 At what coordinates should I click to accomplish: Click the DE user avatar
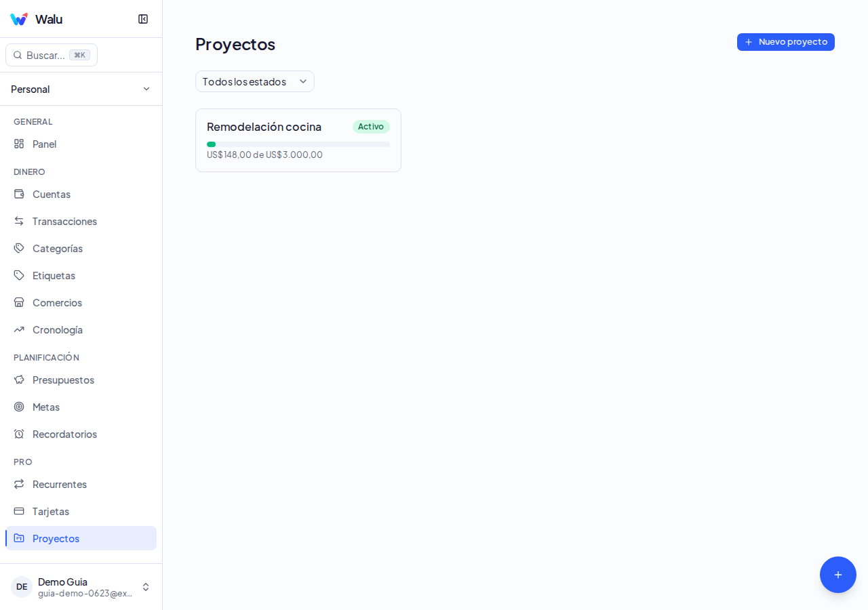22,587
